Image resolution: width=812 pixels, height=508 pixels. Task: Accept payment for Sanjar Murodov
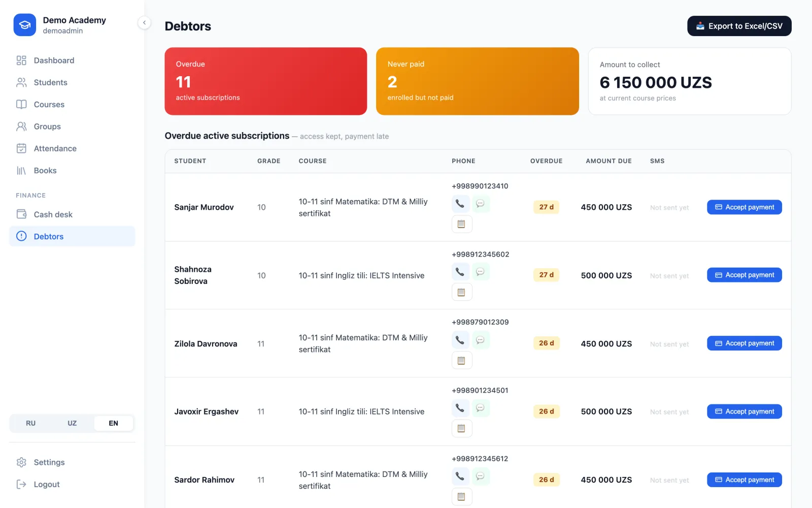[x=744, y=207]
